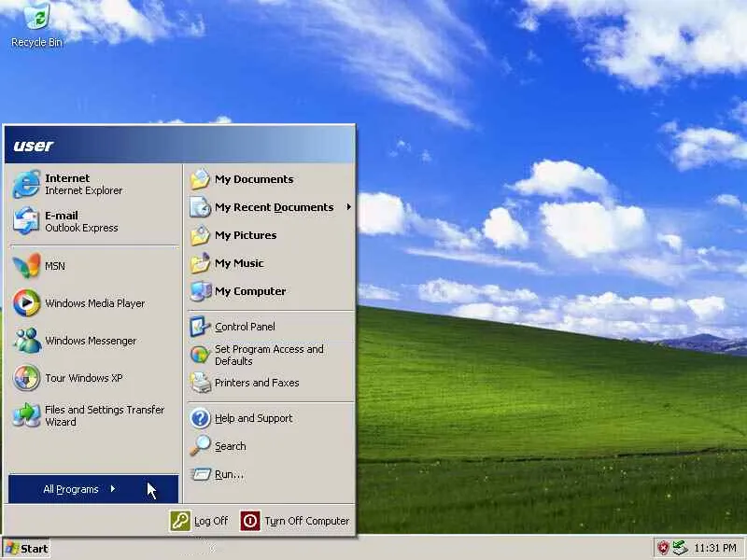Click the My Documents folder icon
This screenshot has width=747, height=560.
[x=200, y=179]
